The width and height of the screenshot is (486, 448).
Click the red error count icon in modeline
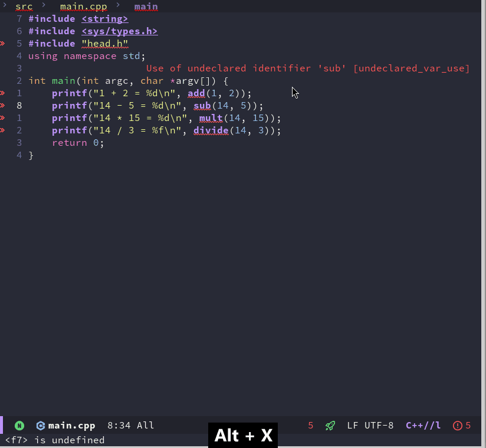[458, 426]
